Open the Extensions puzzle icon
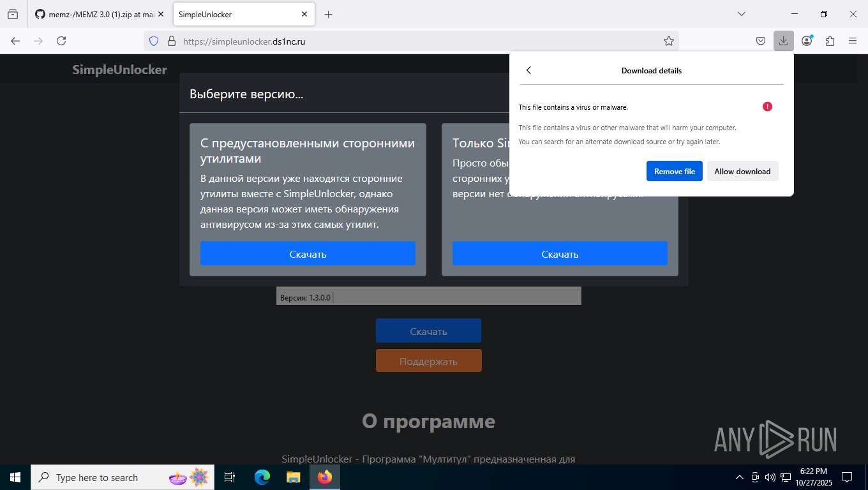The height and width of the screenshot is (490, 868). point(830,41)
